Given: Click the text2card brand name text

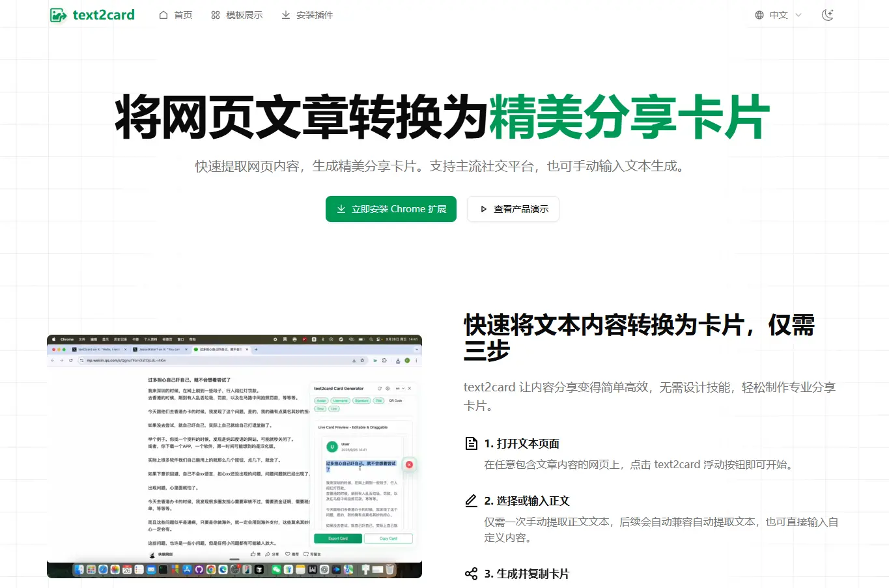Looking at the screenshot, I should [x=104, y=15].
